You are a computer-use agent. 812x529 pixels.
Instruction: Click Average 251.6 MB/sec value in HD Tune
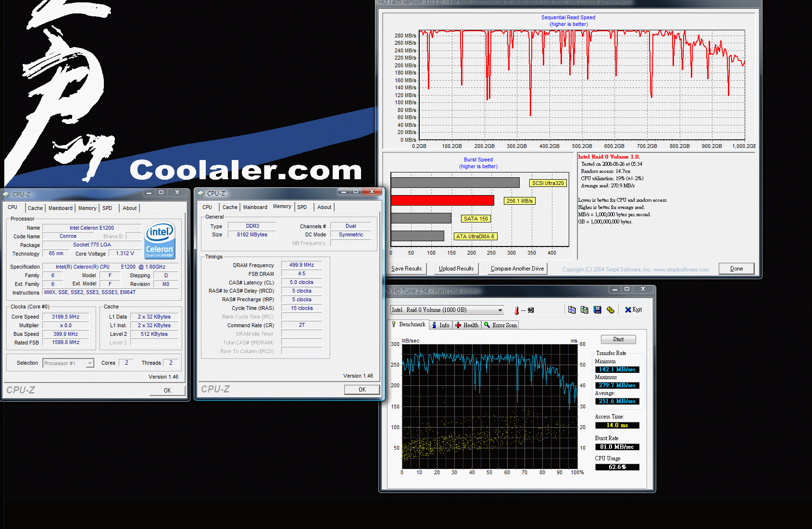point(617,401)
